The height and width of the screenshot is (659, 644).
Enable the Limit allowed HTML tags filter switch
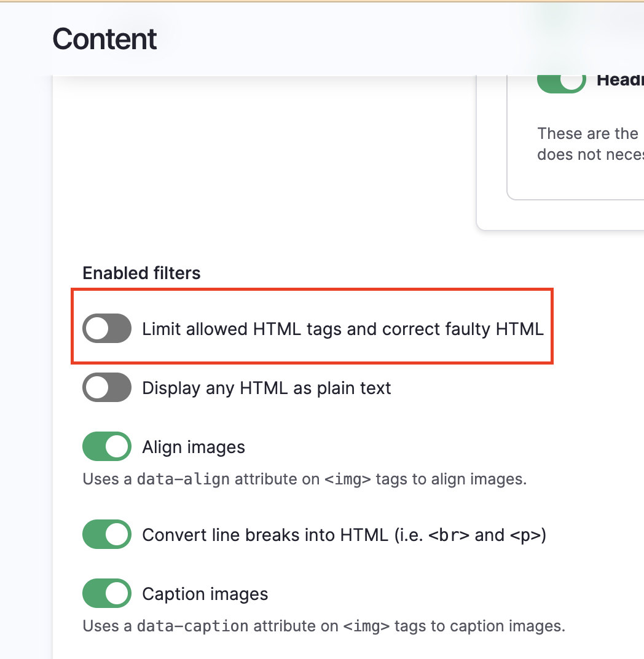tap(107, 329)
